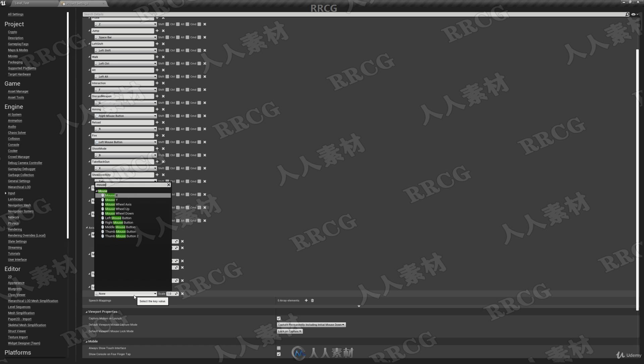
Task: Toggle Show Console on Four Finger Tap
Action: point(279,354)
